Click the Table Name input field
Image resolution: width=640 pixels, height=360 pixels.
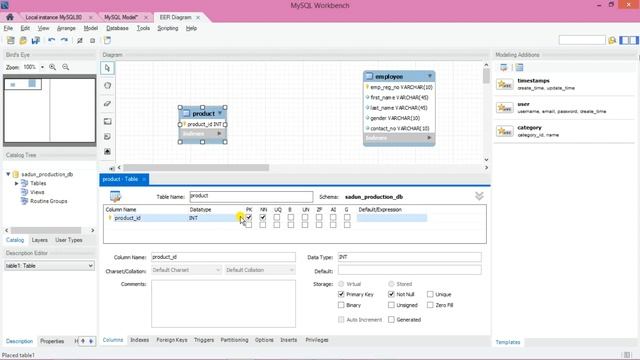click(x=251, y=196)
